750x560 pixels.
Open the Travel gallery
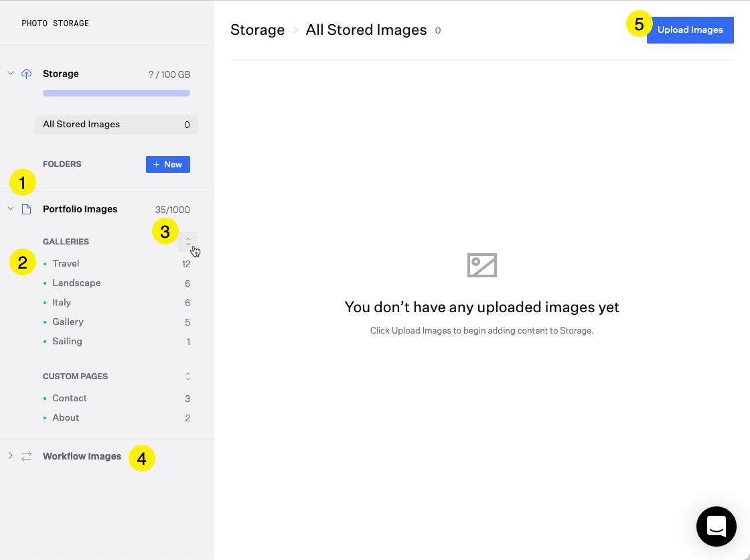point(66,264)
